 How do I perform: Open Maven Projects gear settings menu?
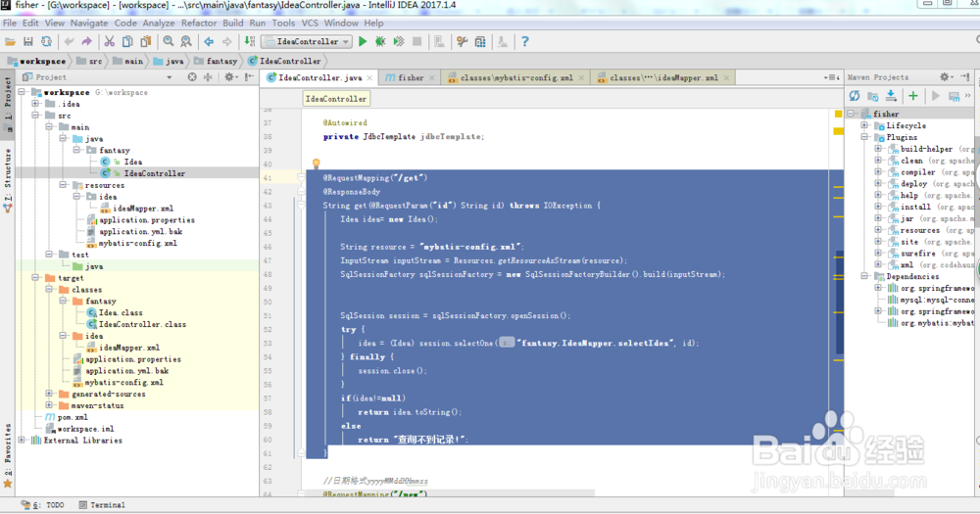click(946, 76)
